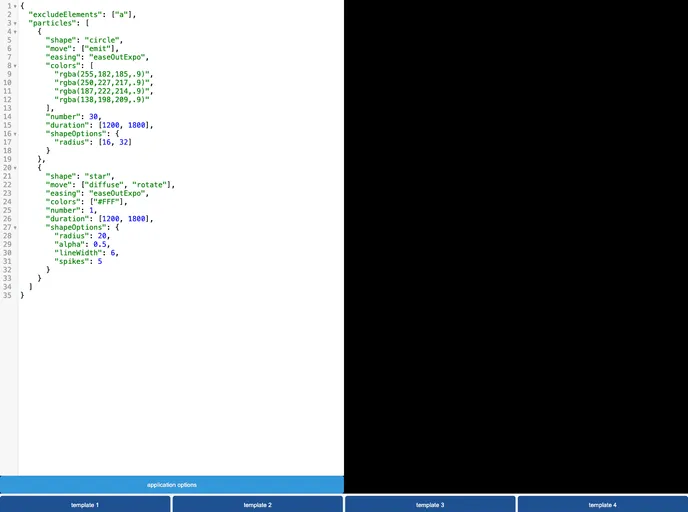Screen dimensions: 688x512
Task: Select template 3
Action: point(430,505)
